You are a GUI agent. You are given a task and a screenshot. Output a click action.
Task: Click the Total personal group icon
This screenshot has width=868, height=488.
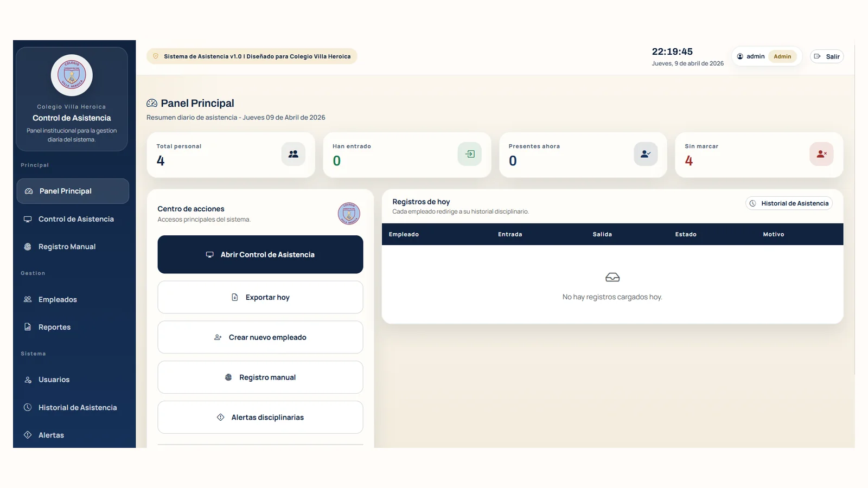pyautogui.click(x=293, y=154)
